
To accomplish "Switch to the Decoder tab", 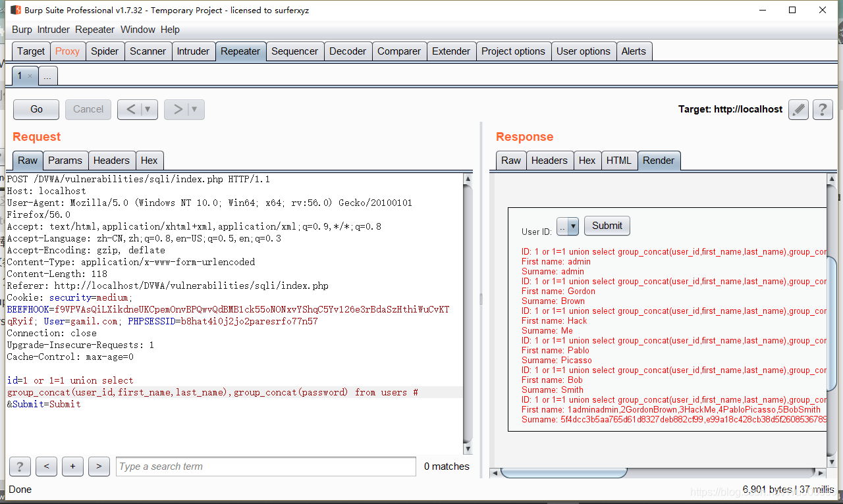I will [x=348, y=51].
